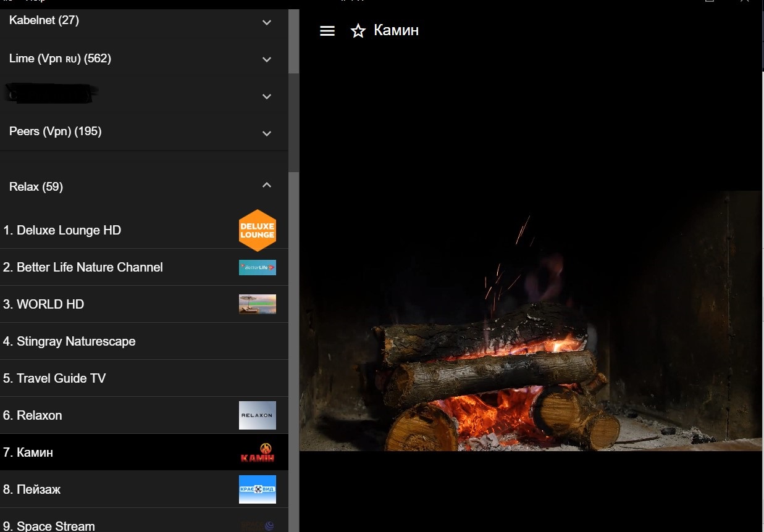Click the fireplace video playback area
This screenshot has height=532, width=764.
(x=531, y=320)
